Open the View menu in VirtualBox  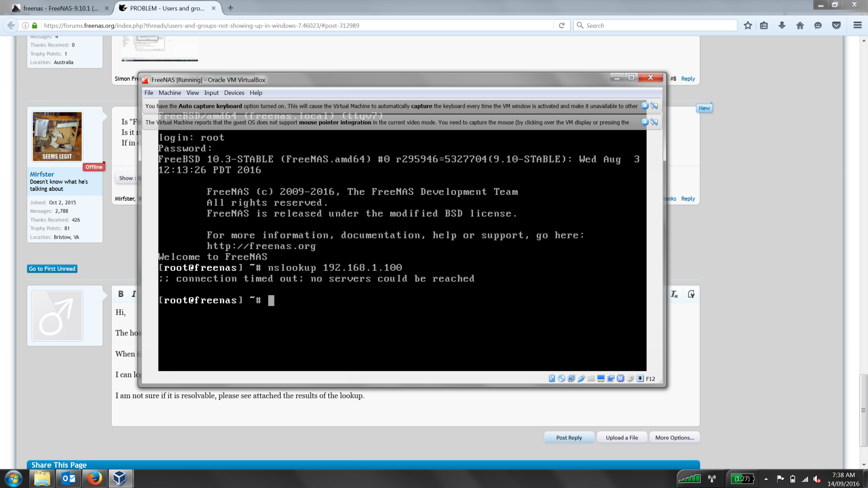coord(193,93)
